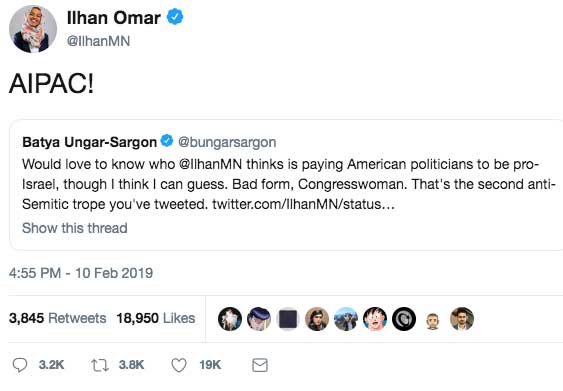The image size is (563, 391).
Task: Click the 4:55 PM - 10 Feb 2019 timestamp
Action: point(81,273)
